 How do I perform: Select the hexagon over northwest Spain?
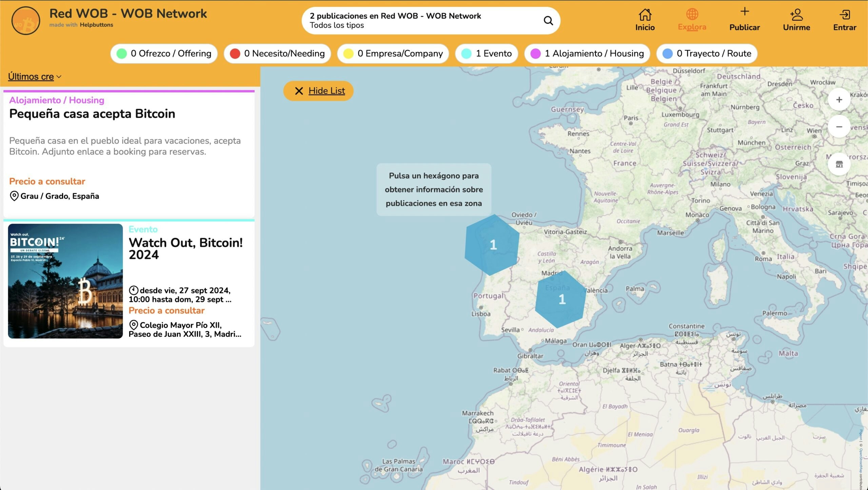[492, 245]
